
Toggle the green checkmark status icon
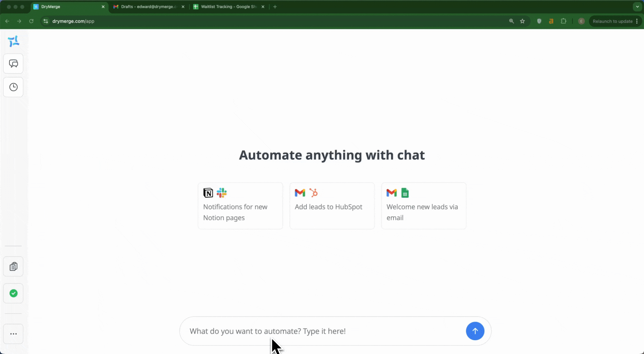[13, 293]
